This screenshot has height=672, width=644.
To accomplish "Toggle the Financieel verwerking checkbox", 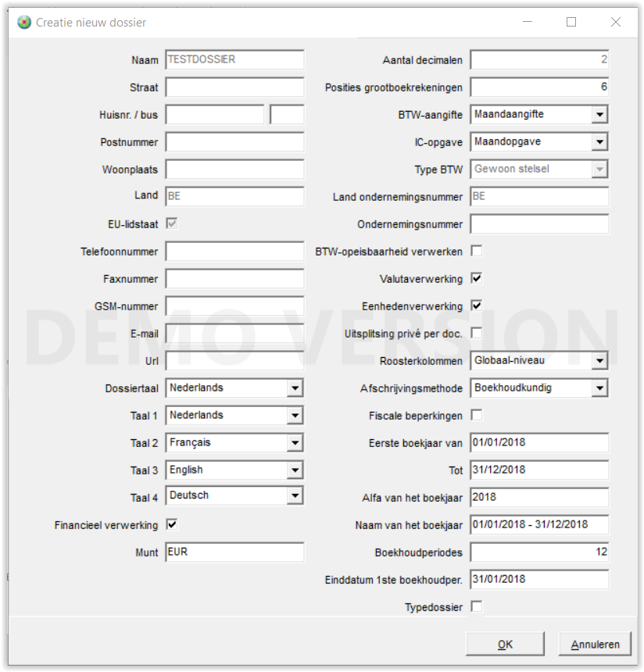I will [172, 525].
